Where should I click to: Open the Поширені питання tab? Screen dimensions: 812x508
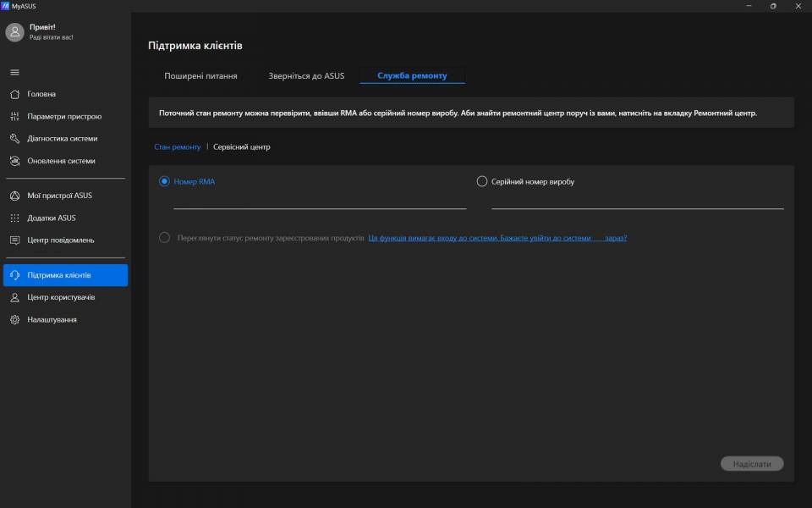[200, 75]
